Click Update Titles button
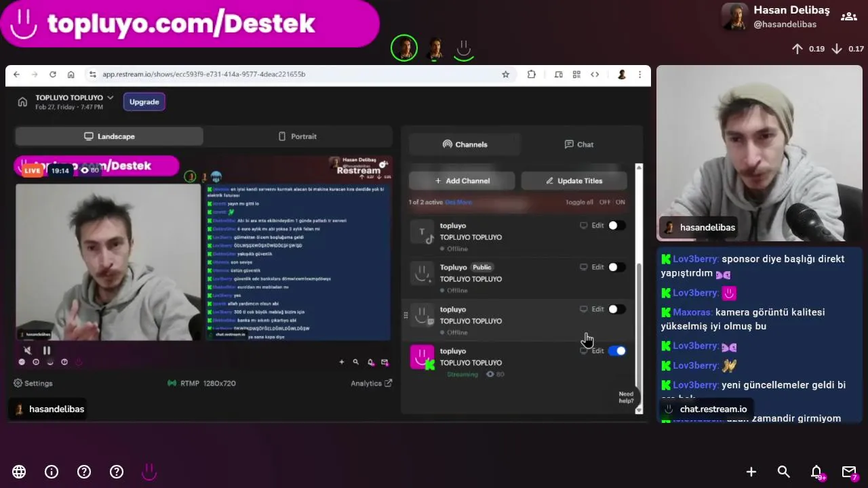The image size is (868, 488). pyautogui.click(x=574, y=181)
